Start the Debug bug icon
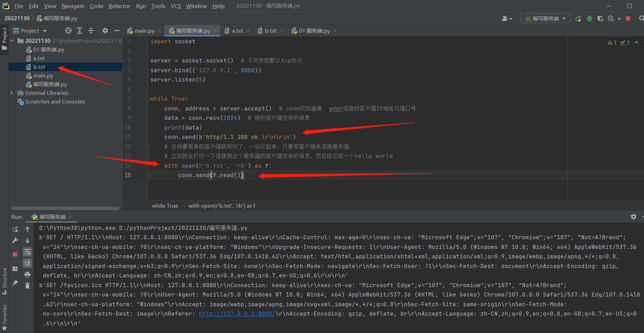644x333 pixels. [589, 19]
